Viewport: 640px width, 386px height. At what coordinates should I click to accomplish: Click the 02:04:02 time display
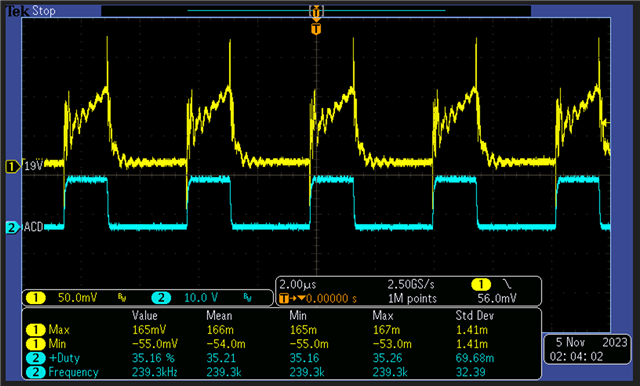(576, 357)
